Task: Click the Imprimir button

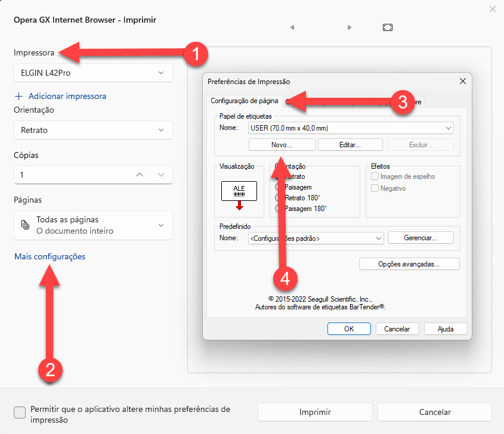Action: 315,412
